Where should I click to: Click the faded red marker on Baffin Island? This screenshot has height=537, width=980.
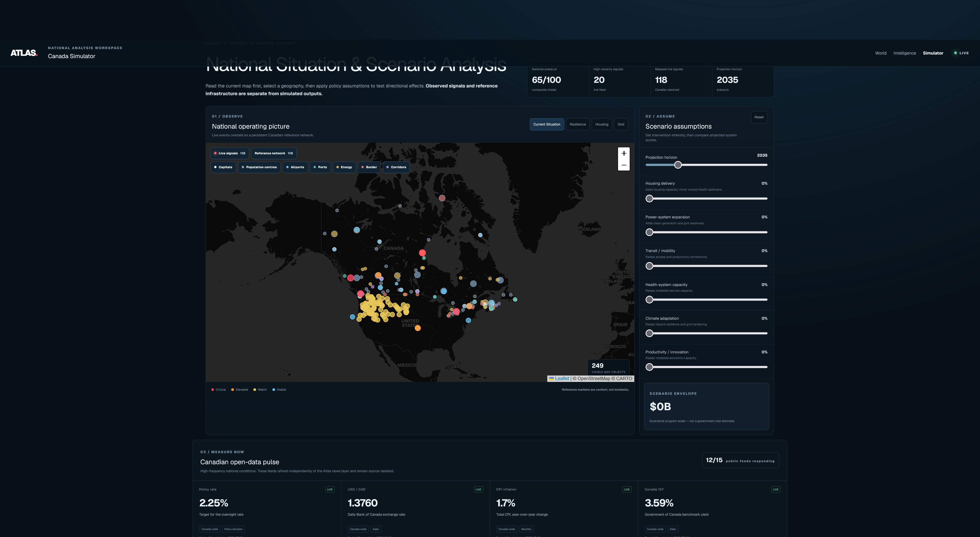click(x=442, y=198)
